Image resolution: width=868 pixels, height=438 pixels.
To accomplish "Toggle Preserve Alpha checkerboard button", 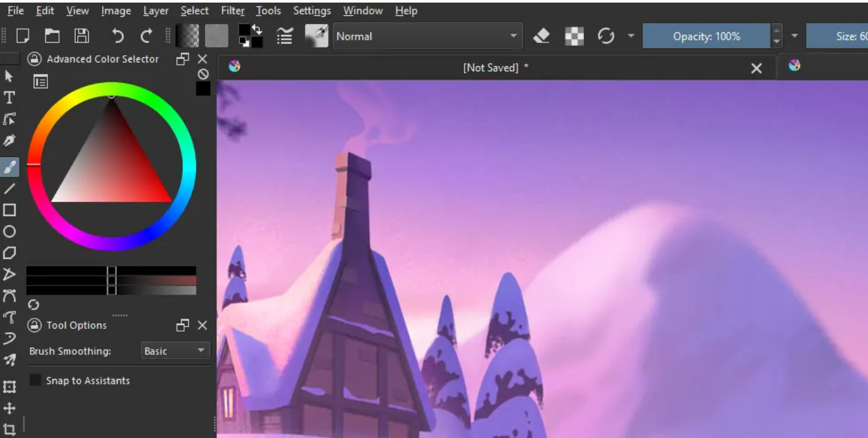I will pos(574,36).
